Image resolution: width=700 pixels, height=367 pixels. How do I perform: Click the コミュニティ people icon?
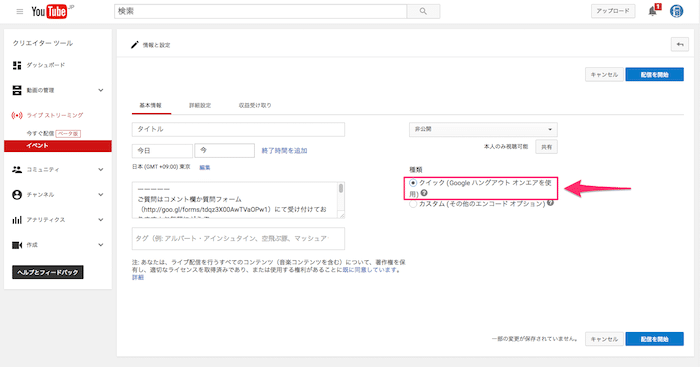[17, 169]
